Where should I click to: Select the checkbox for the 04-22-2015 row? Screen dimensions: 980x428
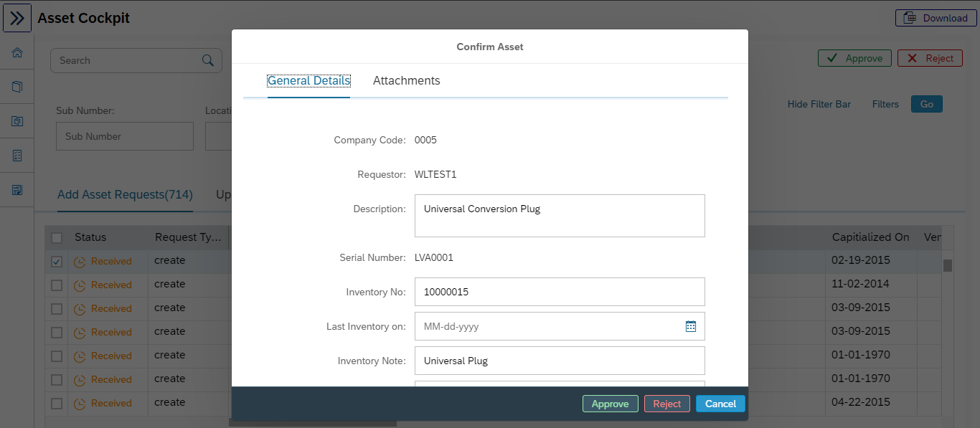pos(57,404)
